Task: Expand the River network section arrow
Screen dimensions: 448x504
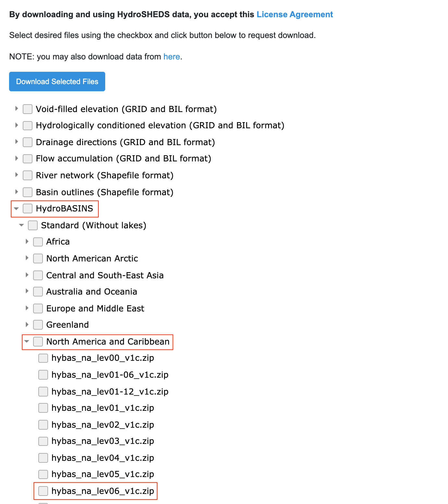Action: point(17,175)
